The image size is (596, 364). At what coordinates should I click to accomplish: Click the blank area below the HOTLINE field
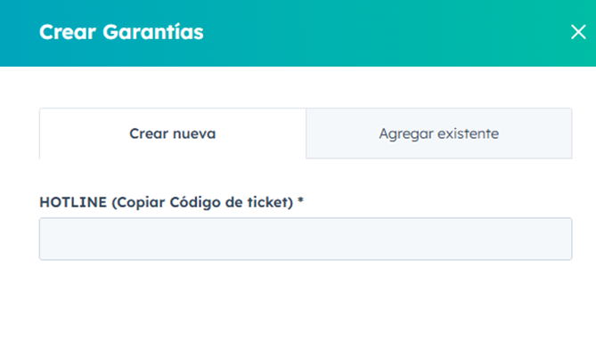[306, 311]
